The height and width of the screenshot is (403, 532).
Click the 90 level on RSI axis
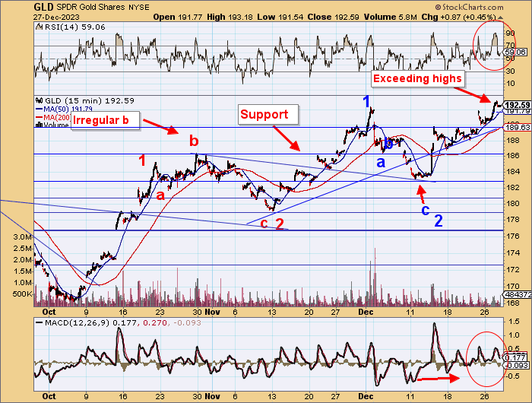[510, 33]
